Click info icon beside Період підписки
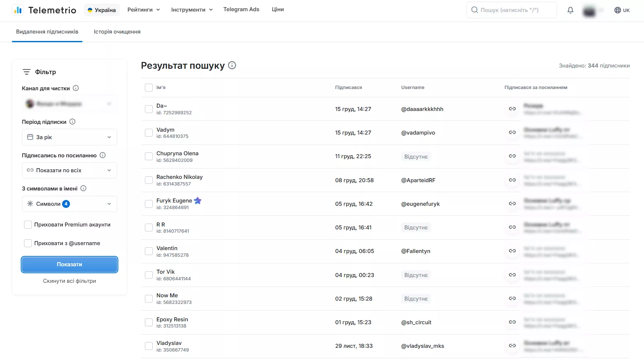The width and height of the screenshot is (644, 359). 72,122
